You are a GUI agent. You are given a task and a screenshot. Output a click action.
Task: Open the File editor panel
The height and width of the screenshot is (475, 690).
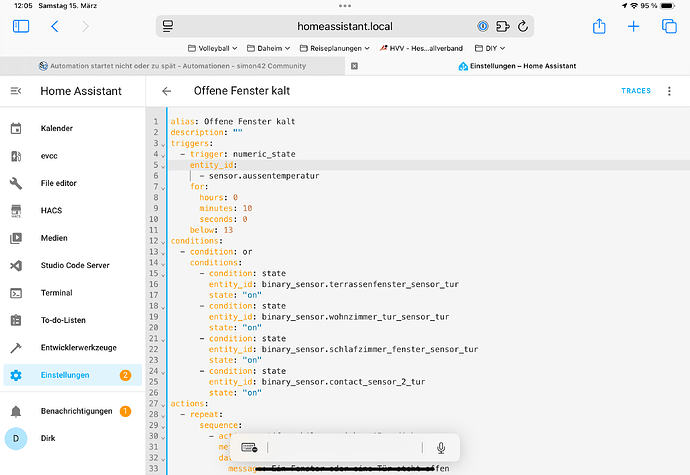[x=62, y=184]
